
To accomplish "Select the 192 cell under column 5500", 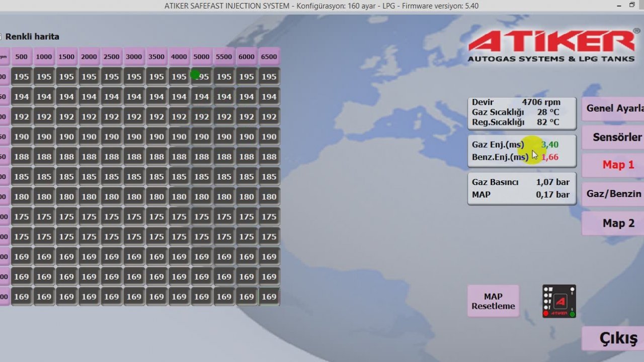I will (224, 117).
